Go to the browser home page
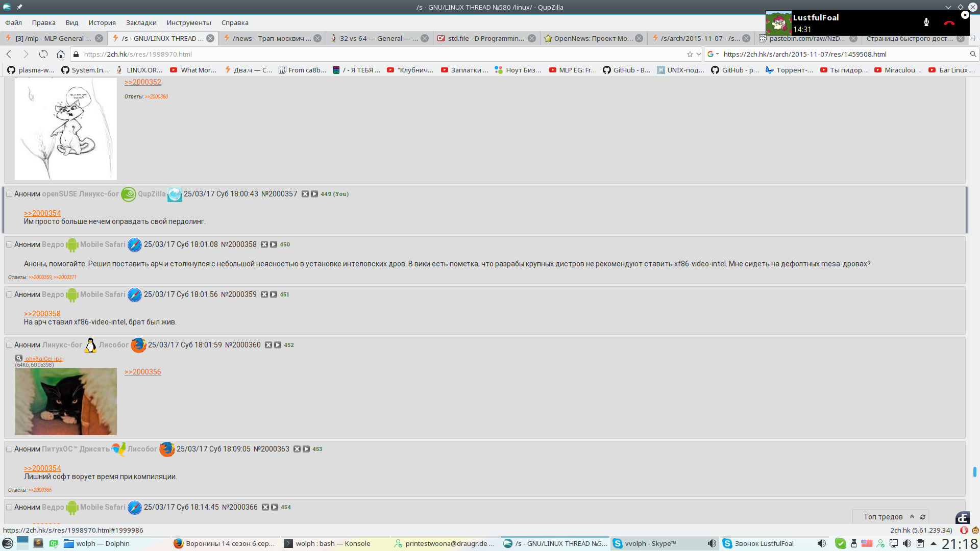The height and width of the screenshot is (551, 980). [61, 54]
